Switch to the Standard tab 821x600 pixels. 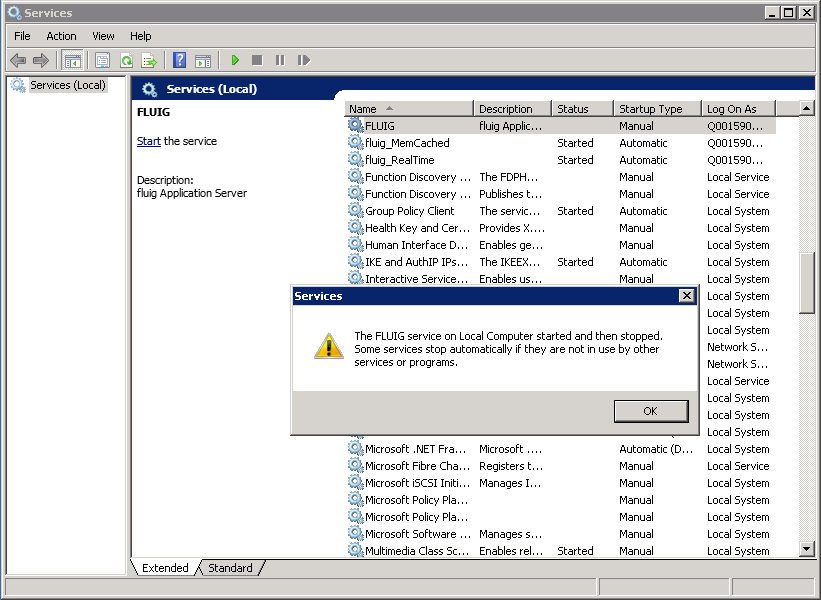(x=230, y=568)
